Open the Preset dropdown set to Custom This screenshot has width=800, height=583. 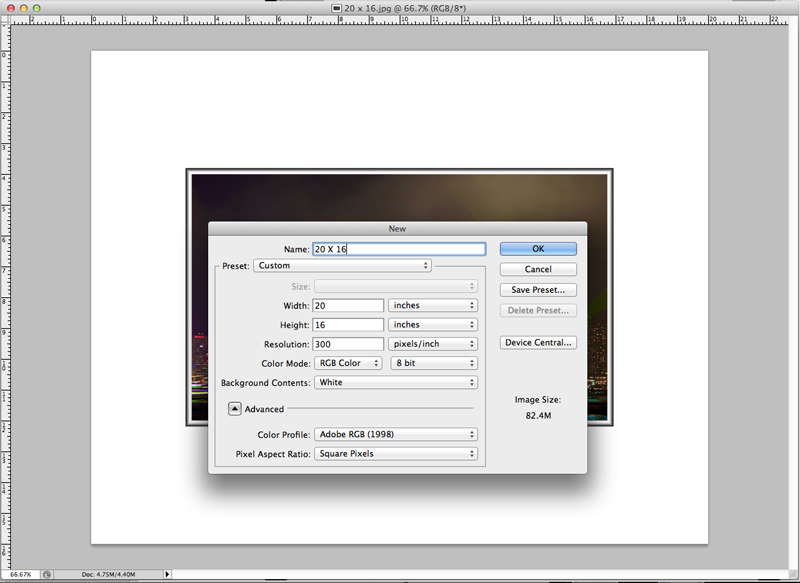point(342,266)
